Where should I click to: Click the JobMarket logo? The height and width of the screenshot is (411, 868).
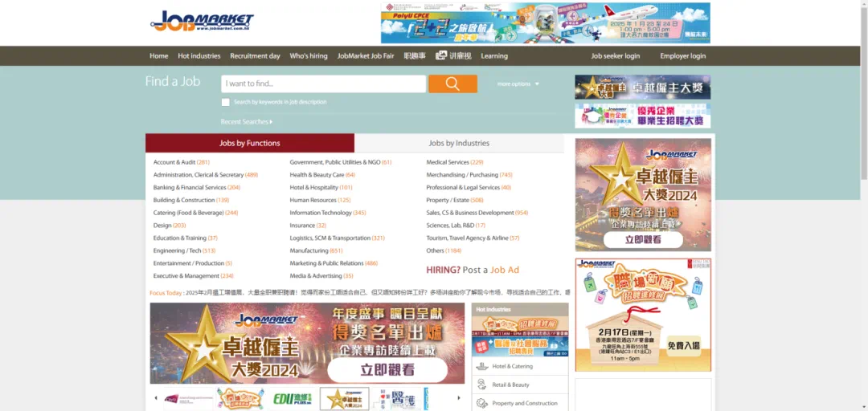[x=203, y=22]
